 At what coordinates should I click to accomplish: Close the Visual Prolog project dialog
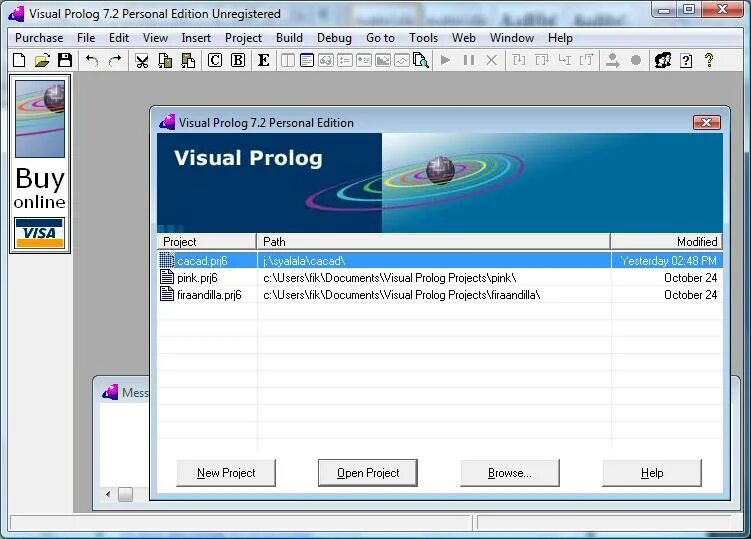pos(706,123)
